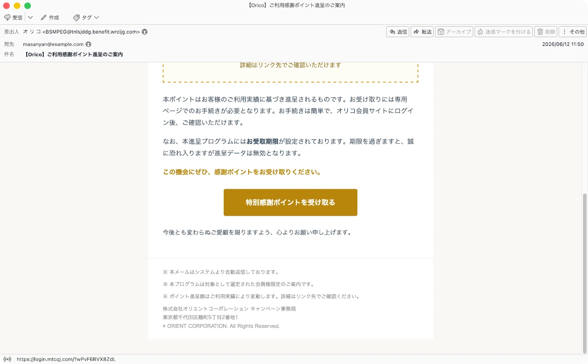Click the Forward (転送) button
Viewport: 588px width, 364px height.
pos(422,32)
